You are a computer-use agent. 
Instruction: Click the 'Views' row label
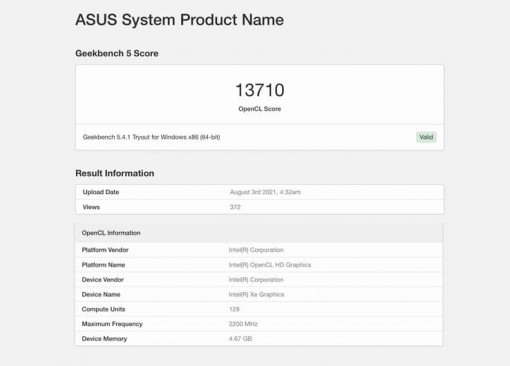pyautogui.click(x=91, y=207)
